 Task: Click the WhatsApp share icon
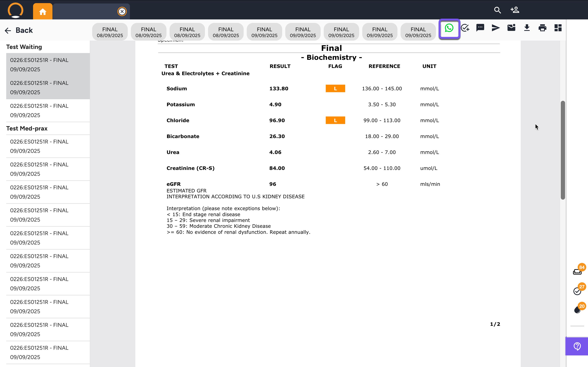[x=449, y=28]
